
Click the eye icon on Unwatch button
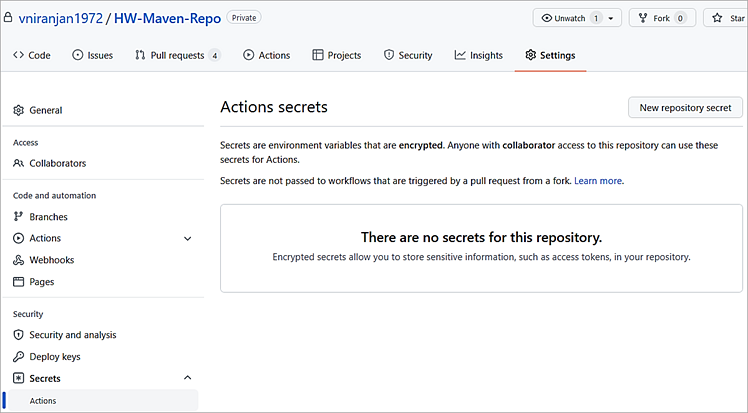point(547,18)
